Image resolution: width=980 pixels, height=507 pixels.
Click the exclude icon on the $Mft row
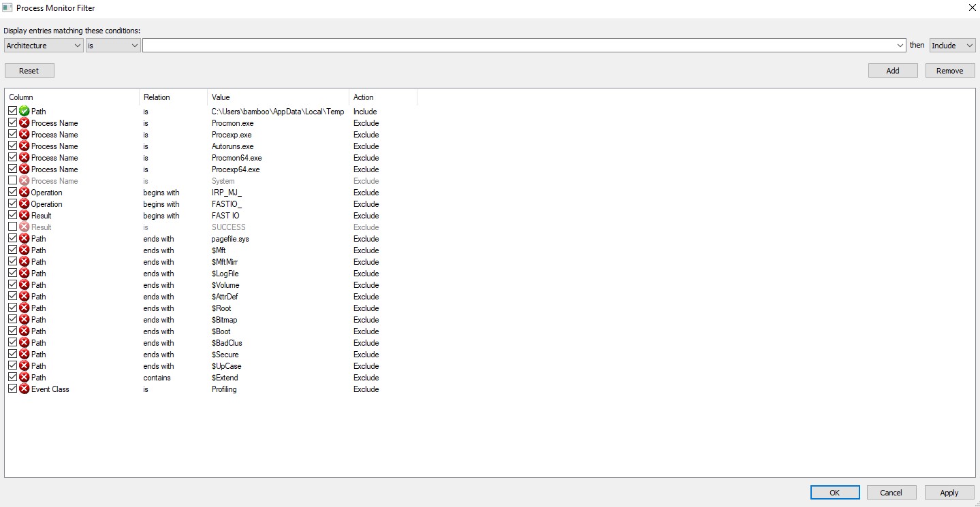pos(25,250)
